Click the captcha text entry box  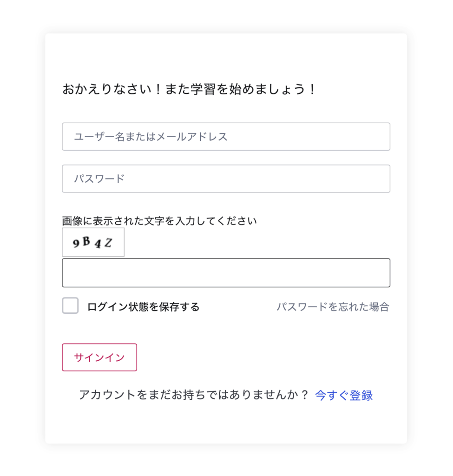pos(226,273)
